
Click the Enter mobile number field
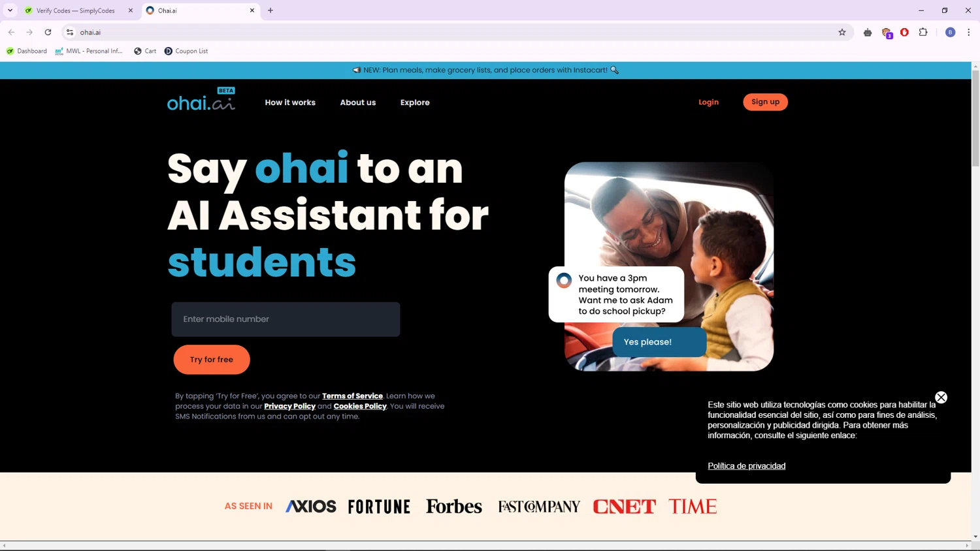tap(286, 319)
